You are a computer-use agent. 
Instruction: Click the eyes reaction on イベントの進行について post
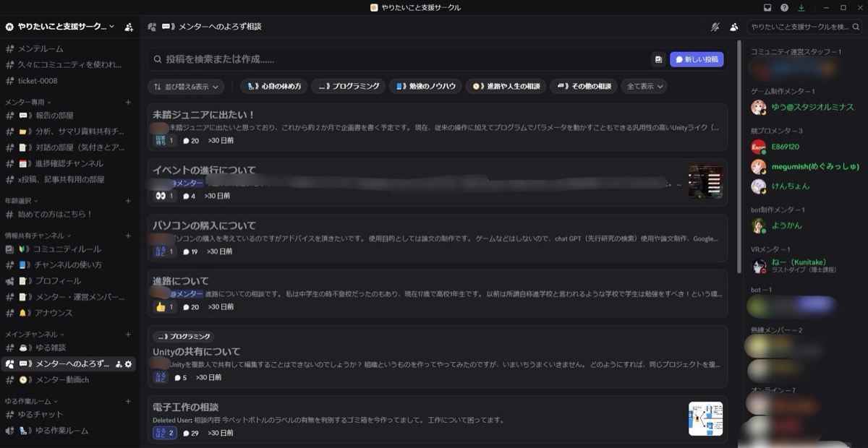[x=164, y=196]
